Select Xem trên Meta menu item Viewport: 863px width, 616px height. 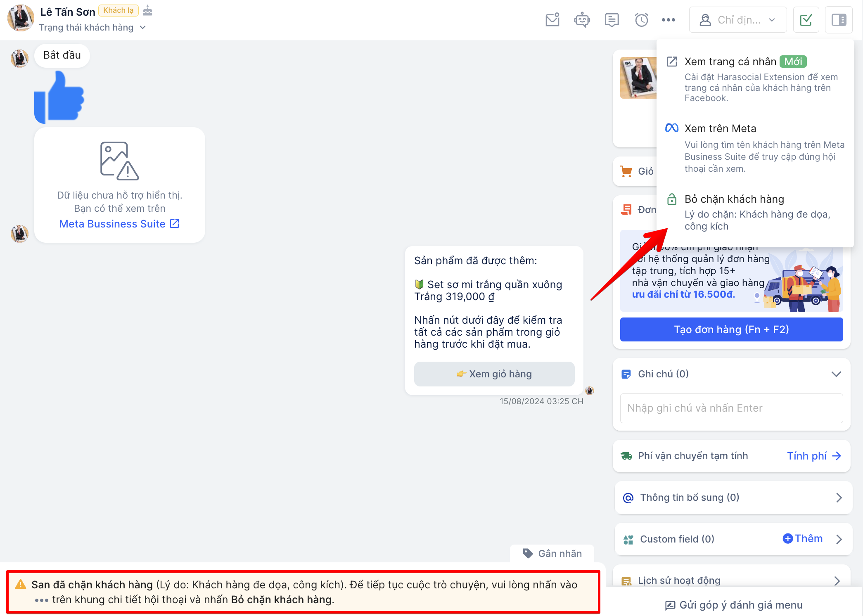pos(720,129)
